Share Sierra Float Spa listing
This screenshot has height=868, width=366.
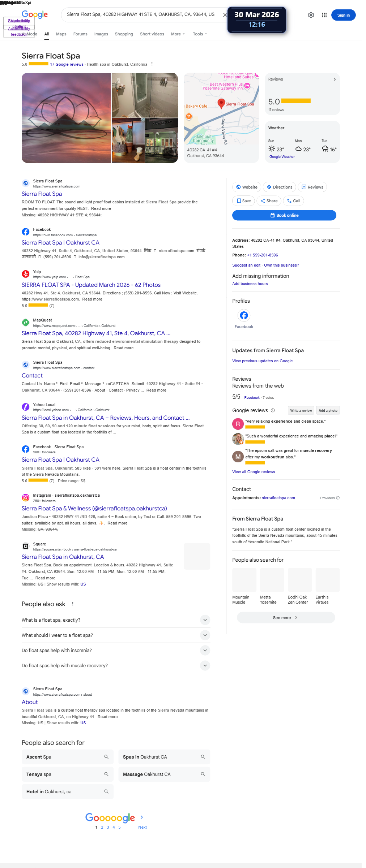point(269,201)
